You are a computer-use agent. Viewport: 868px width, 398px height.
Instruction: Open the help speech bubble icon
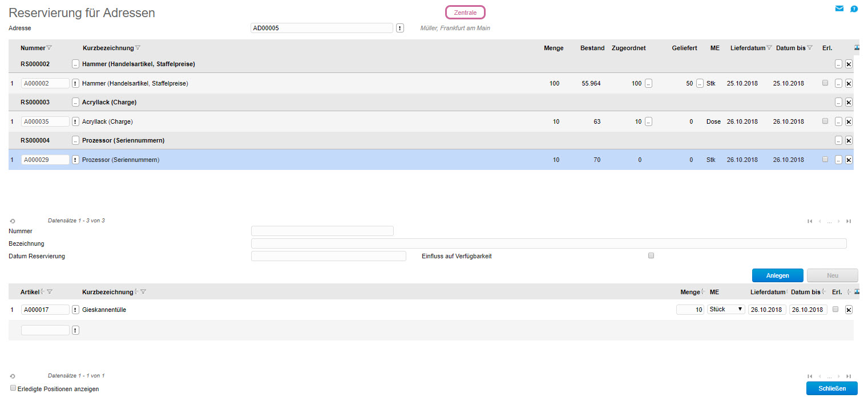coord(854,9)
